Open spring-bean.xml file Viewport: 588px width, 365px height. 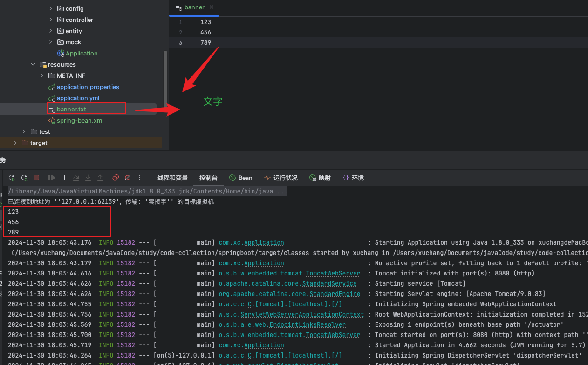pos(80,120)
